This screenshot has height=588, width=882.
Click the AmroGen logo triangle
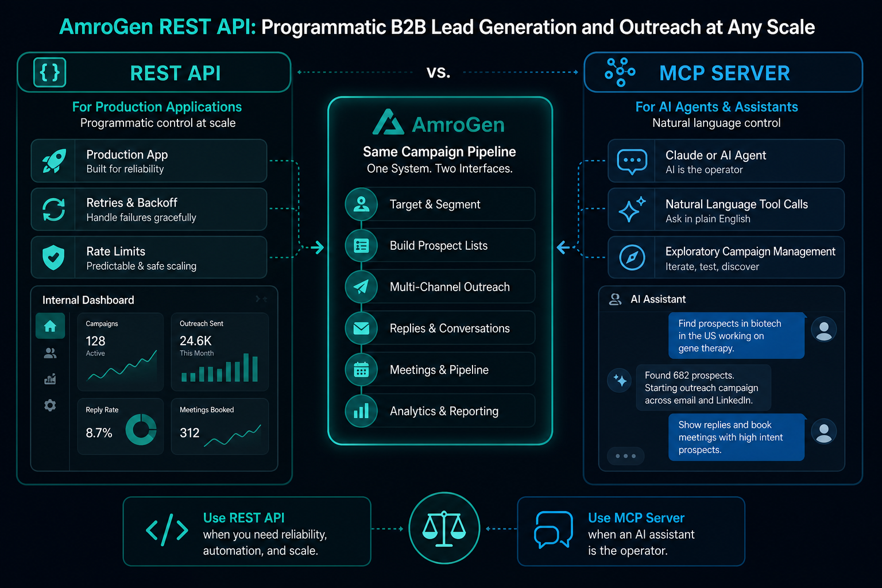(388, 122)
